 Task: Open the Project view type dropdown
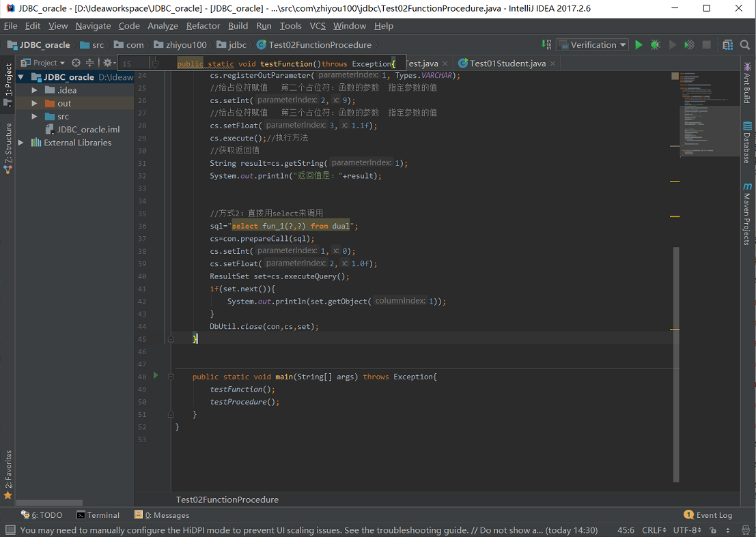tap(43, 63)
